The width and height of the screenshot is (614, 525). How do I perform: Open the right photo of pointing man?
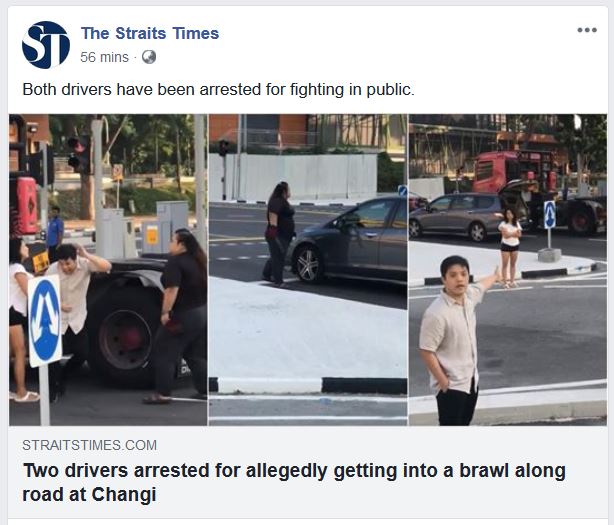point(508,270)
